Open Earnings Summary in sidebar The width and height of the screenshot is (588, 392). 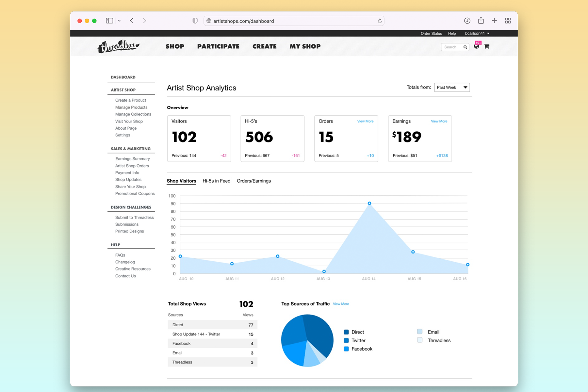133,159
